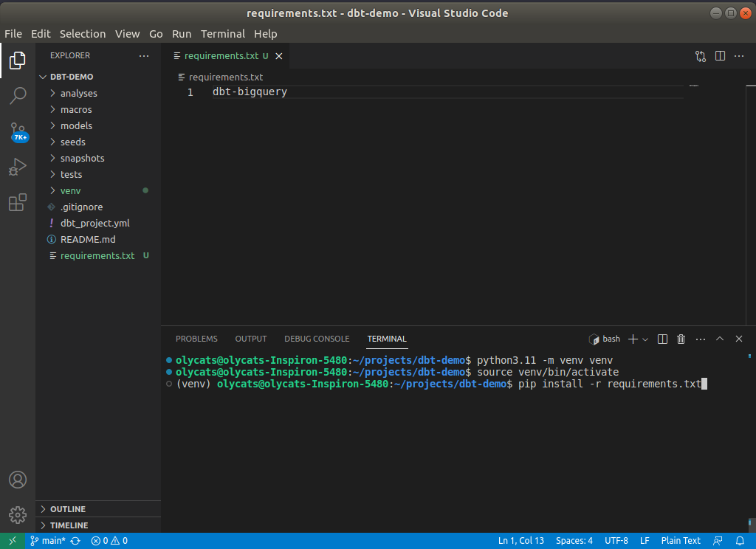Open the Explorer view in activity bar

pos(18,61)
